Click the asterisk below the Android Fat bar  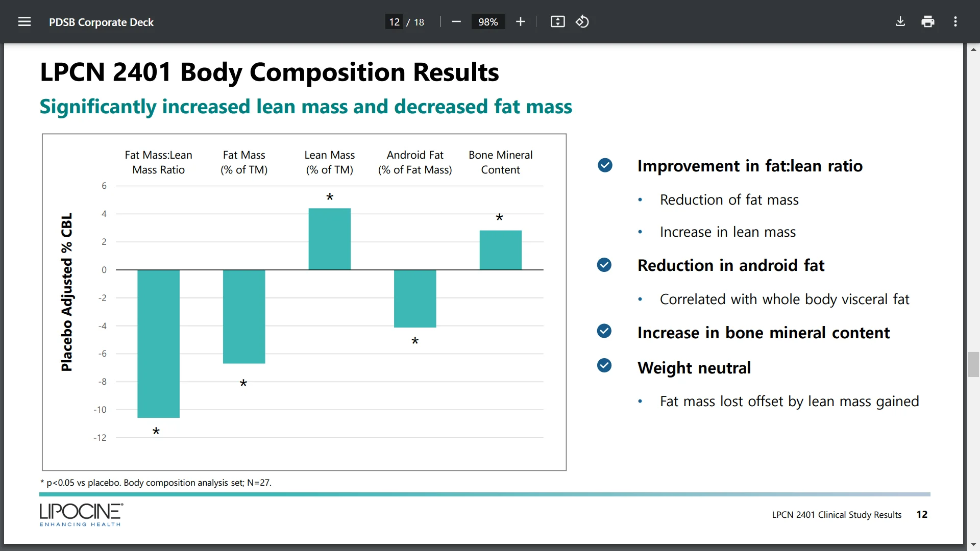pyautogui.click(x=415, y=341)
